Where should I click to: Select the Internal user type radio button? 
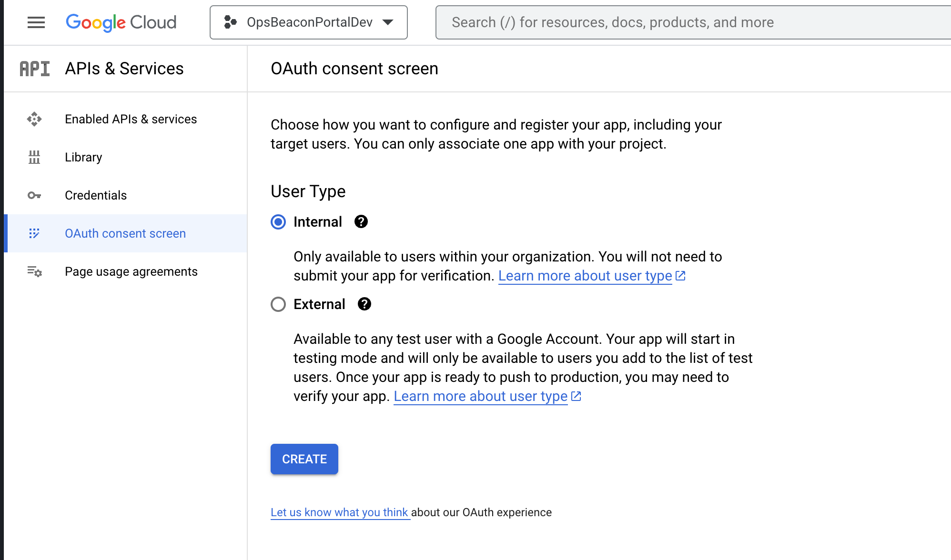[278, 222]
